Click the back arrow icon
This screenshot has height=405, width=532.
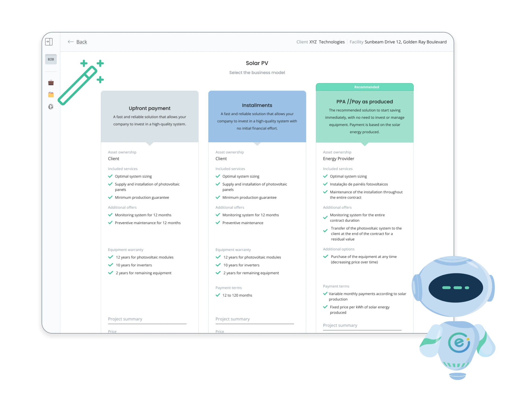(70, 42)
